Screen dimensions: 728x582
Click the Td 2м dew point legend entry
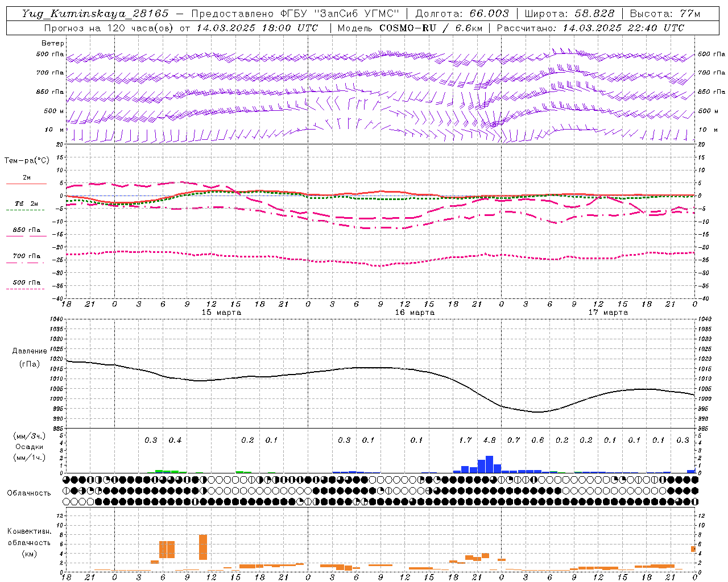(x=27, y=203)
